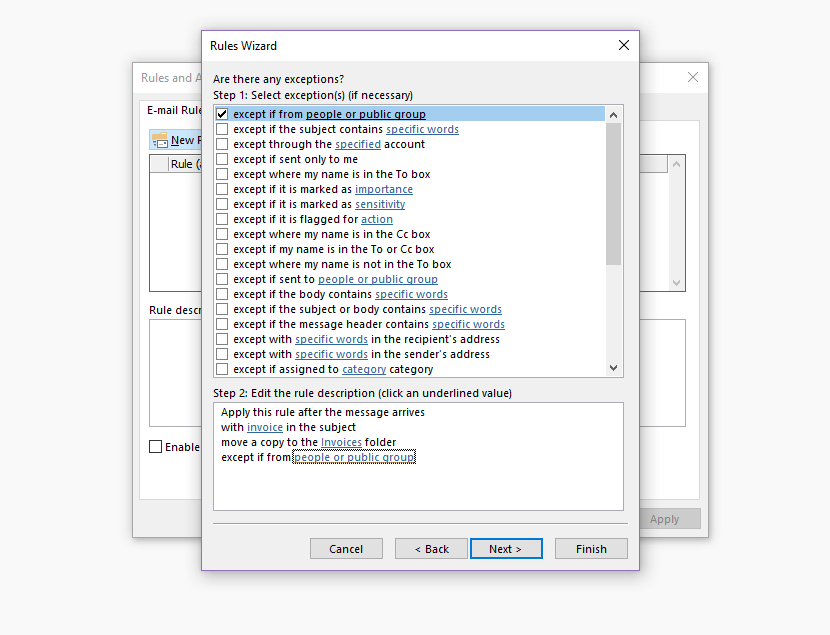The image size is (830, 635).
Task: Go Back to the previous step
Action: (x=431, y=549)
